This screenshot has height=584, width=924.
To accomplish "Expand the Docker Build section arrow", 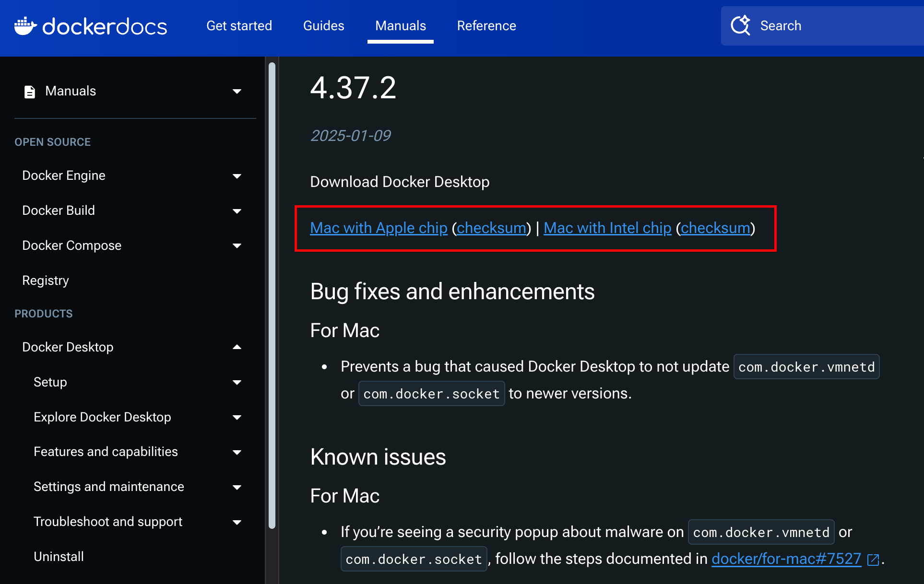I will [x=237, y=211].
